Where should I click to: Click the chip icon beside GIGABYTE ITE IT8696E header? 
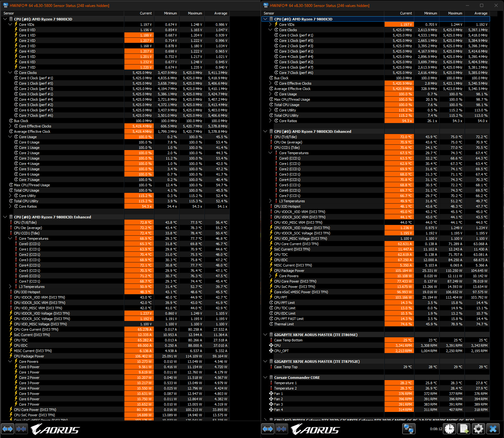(271, 335)
